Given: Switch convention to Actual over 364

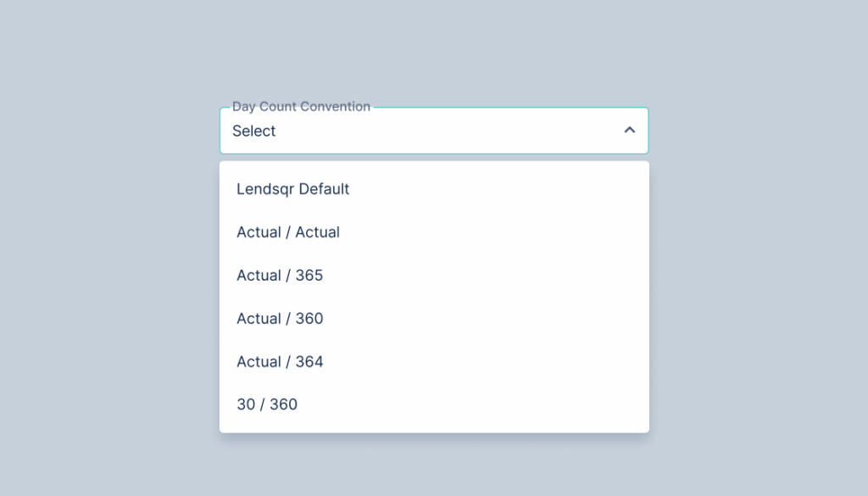Looking at the screenshot, I should [x=280, y=362].
